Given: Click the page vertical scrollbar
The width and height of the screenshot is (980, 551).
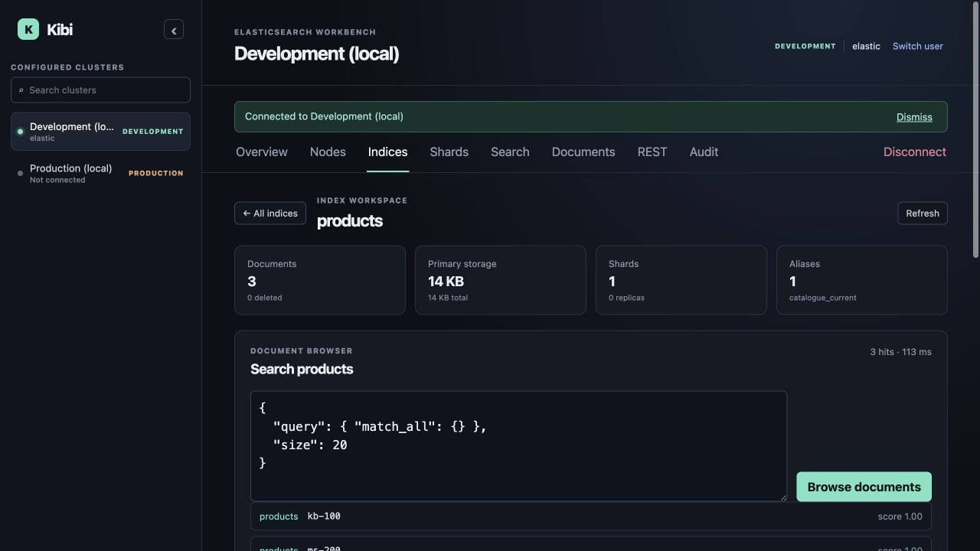Looking at the screenshot, I should (975, 130).
